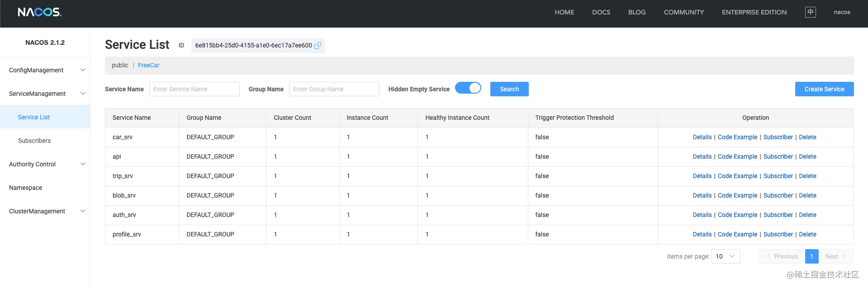Click page 1 pagination button
Image resolution: width=868 pixels, height=288 pixels.
click(811, 256)
